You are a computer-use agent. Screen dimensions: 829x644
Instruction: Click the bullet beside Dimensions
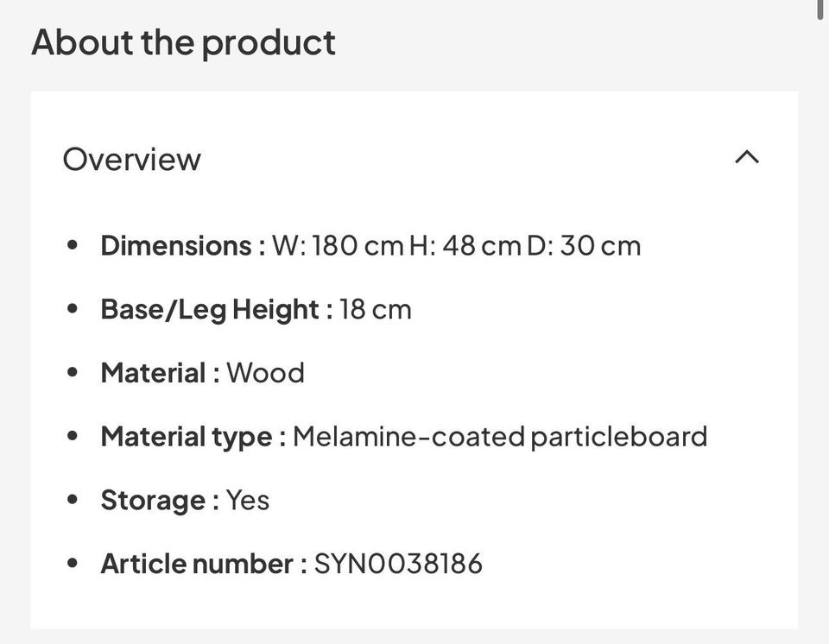pyautogui.click(x=73, y=246)
